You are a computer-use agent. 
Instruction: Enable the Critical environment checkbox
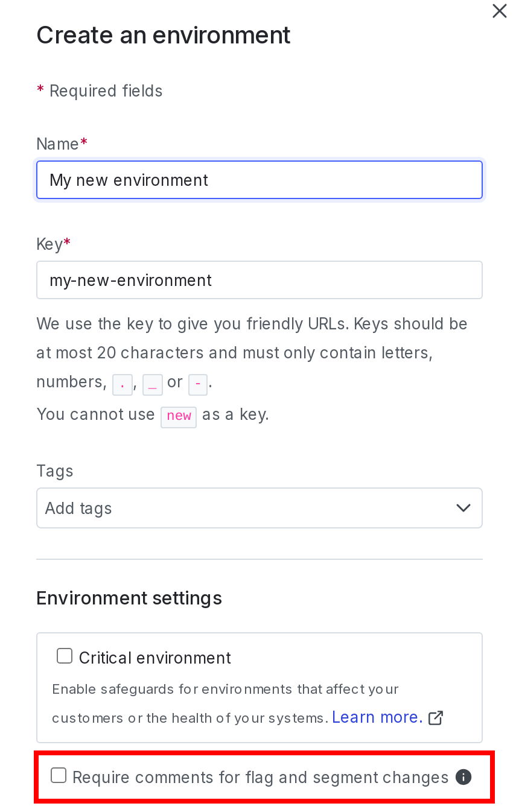click(65, 655)
